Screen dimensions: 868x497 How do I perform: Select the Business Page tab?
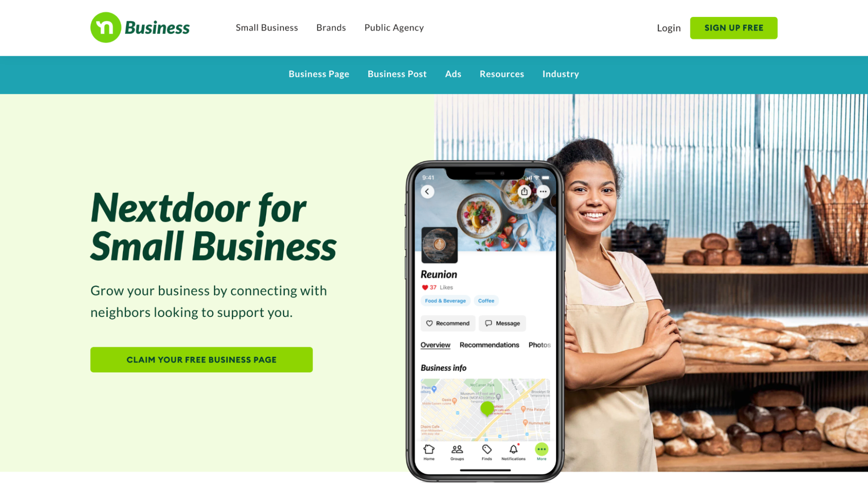319,73
